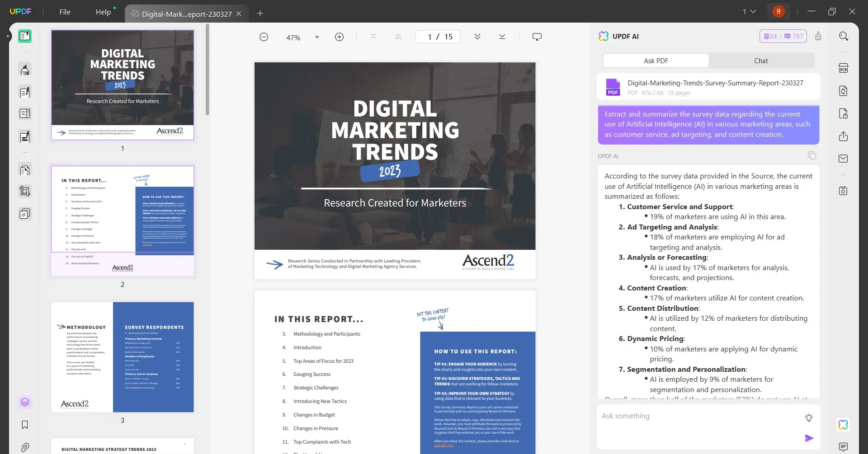Click the send message arrow icon
Image resolution: width=868 pixels, height=454 pixels.
[809, 438]
